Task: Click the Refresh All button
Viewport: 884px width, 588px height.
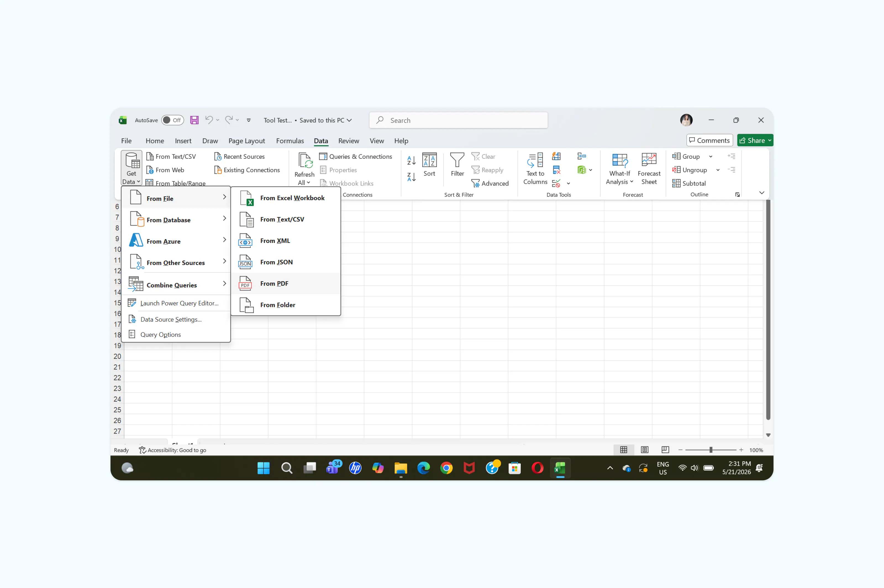Action: point(304,168)
